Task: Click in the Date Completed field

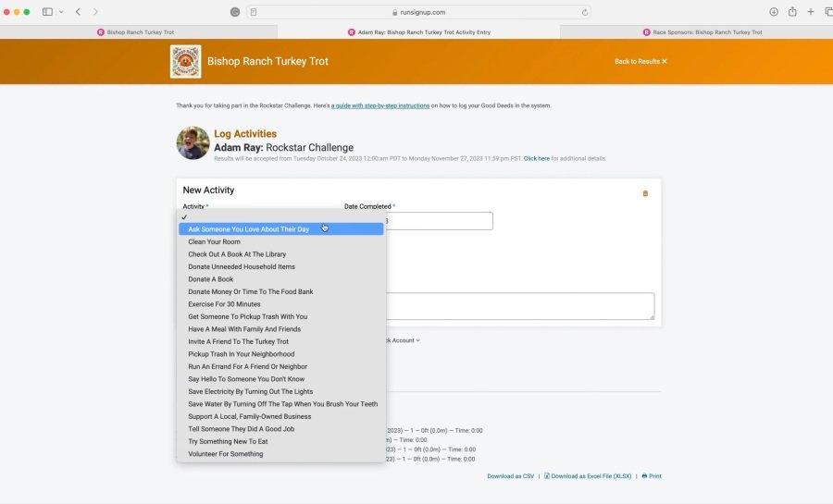Action: point(435,221)
